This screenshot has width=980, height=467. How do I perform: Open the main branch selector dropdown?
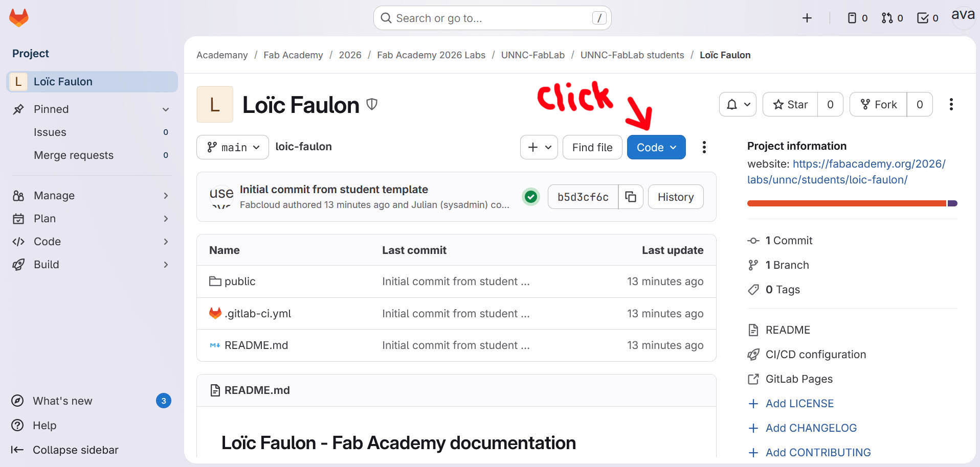click(233, 147)
